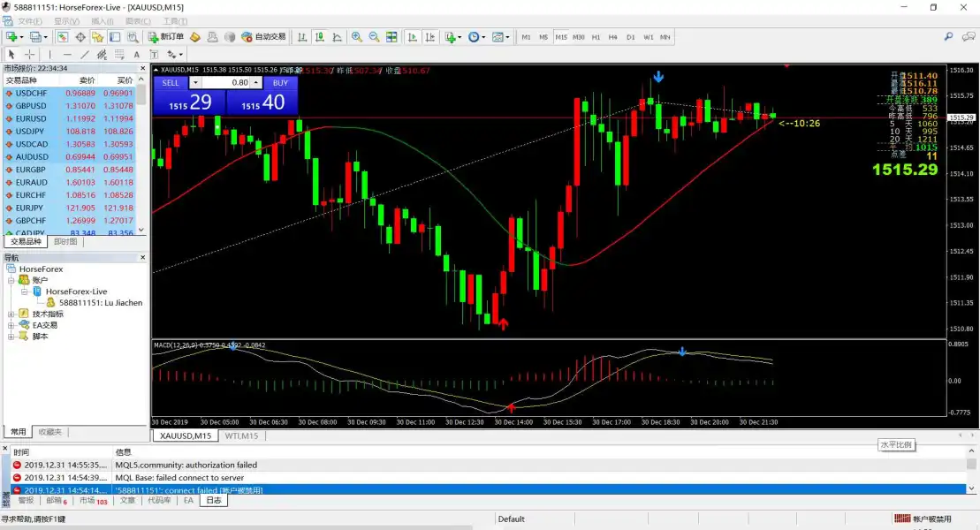Click the zoom out magnifier icon
The width and height of the screenshot is (980, 530).
point(374,37)
